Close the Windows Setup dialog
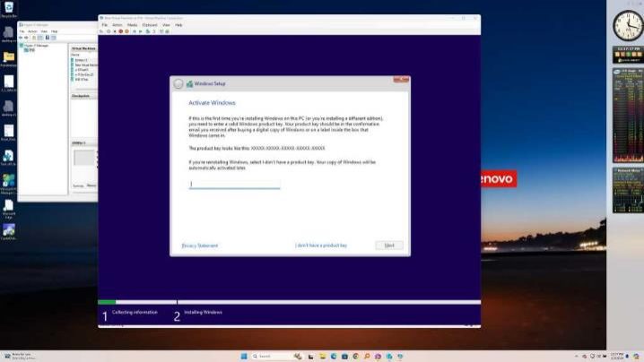644x362 pixels. [401, 79]
